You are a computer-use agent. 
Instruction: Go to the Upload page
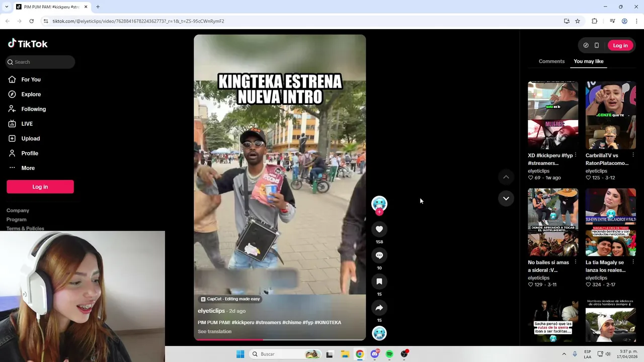pyautogui.click(x=30, y=138)
